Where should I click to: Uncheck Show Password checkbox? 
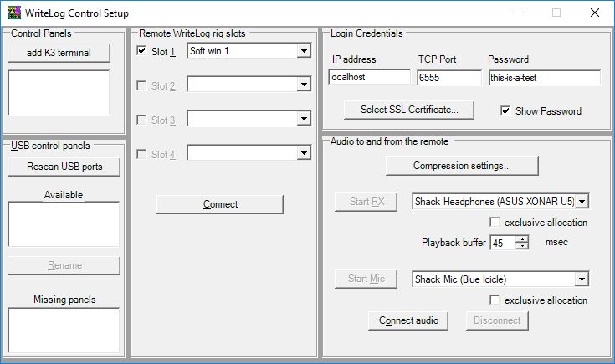(x=505, y=110)
